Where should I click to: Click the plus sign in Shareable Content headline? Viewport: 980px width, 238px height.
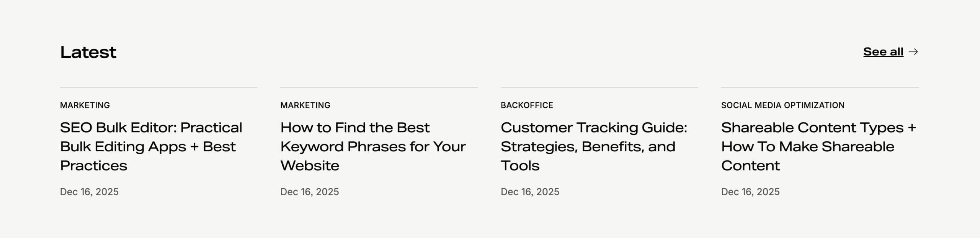[911, 128]
